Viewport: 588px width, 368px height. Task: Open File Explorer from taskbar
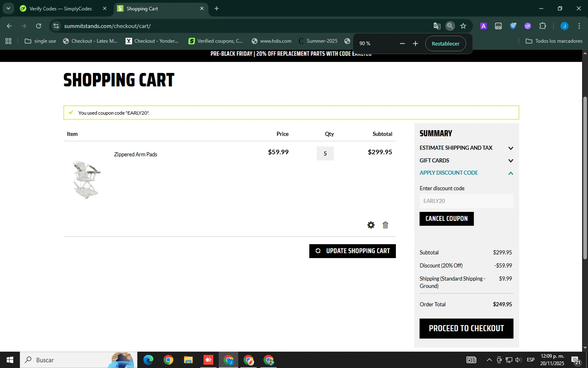[188, 360]
